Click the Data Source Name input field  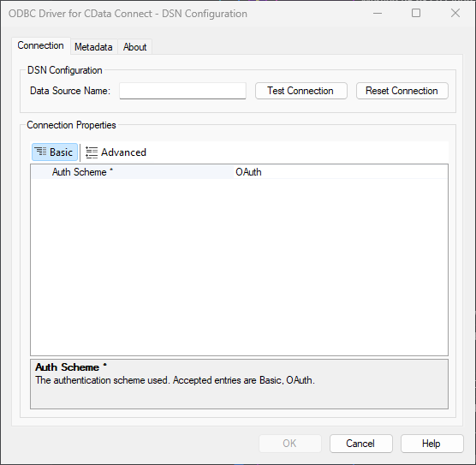point(182,91)
